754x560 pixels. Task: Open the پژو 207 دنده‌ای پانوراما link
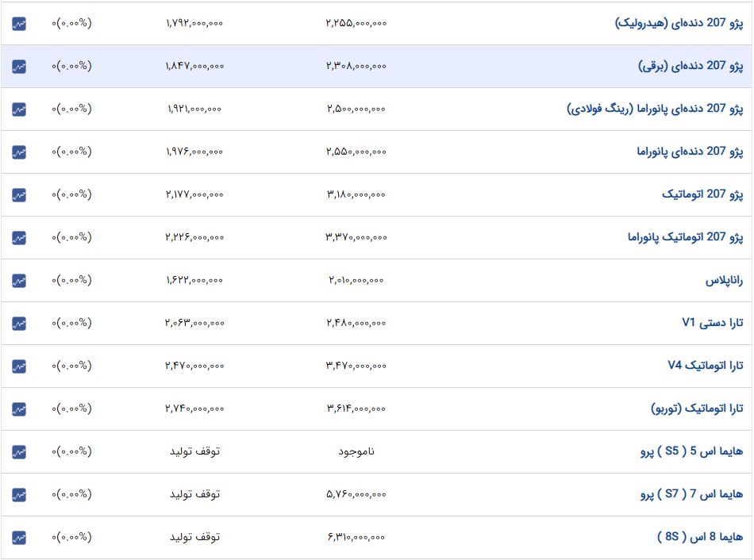690,152
